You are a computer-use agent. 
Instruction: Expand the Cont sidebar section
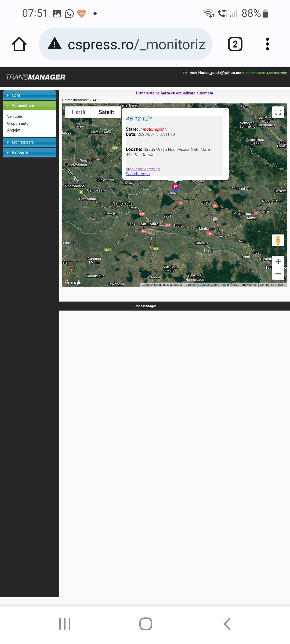(30, 95)
